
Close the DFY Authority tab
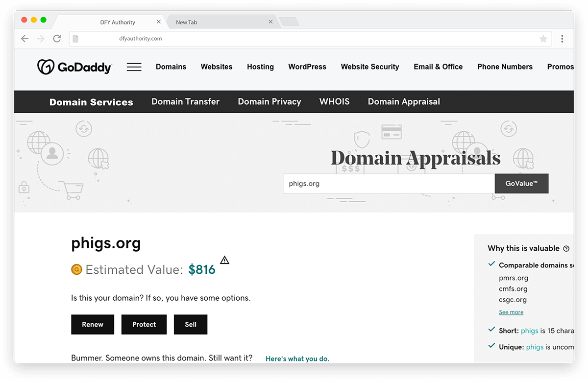click(158, 22)
